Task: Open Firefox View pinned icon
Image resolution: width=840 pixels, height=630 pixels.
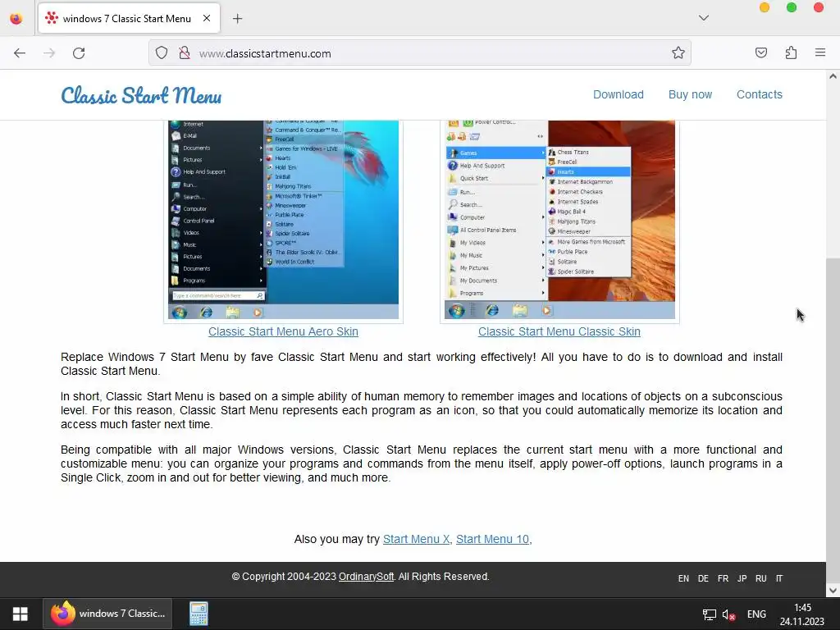Action: [16, 19]
